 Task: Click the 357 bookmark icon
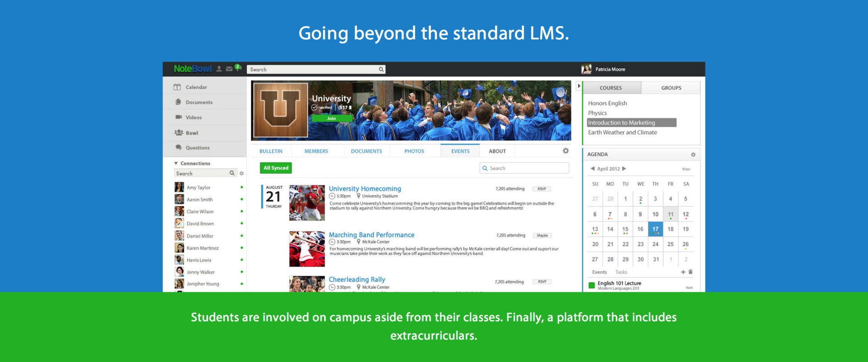click(x=350, y=108)
